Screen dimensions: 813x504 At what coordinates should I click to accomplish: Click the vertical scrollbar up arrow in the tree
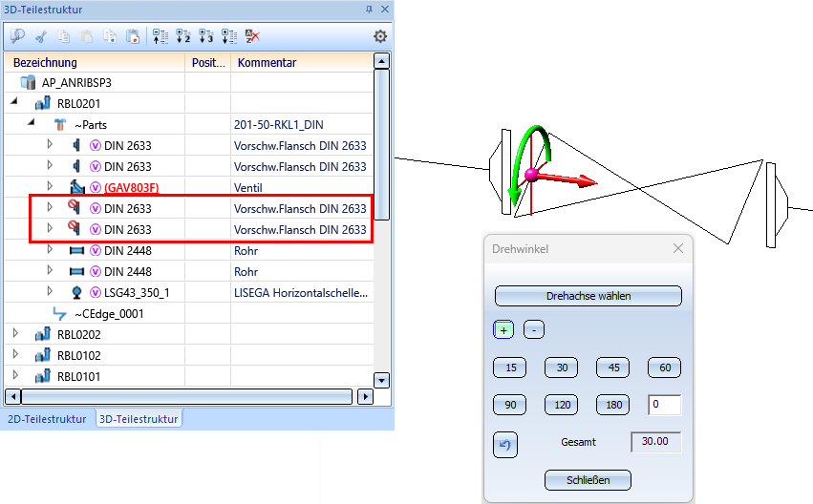coord(381,61)
